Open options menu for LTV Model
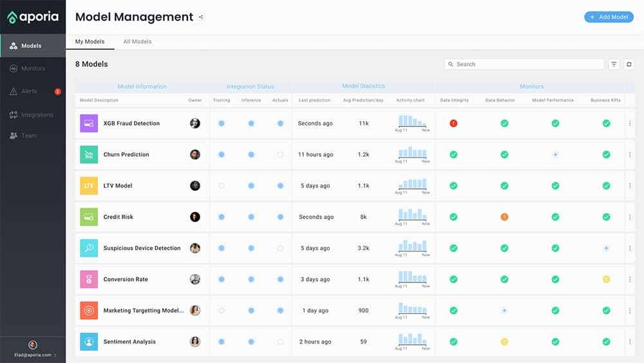 pos(630,186)
